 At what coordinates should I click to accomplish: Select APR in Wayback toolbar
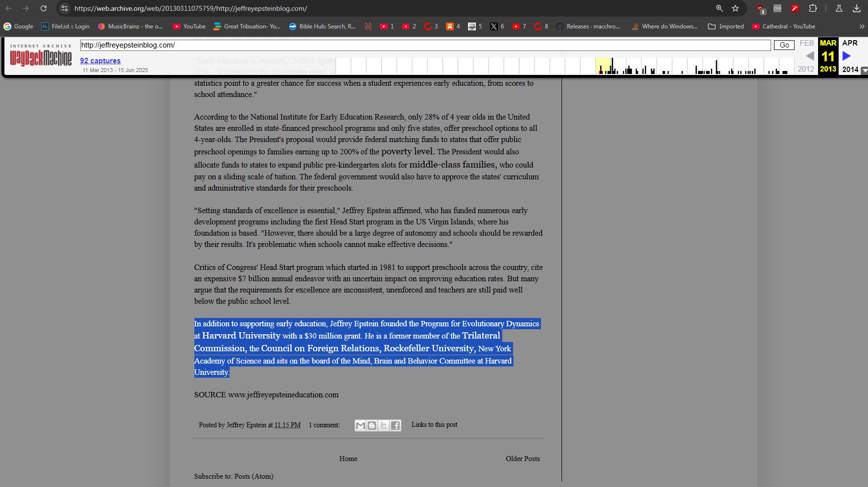pos(850,43)
